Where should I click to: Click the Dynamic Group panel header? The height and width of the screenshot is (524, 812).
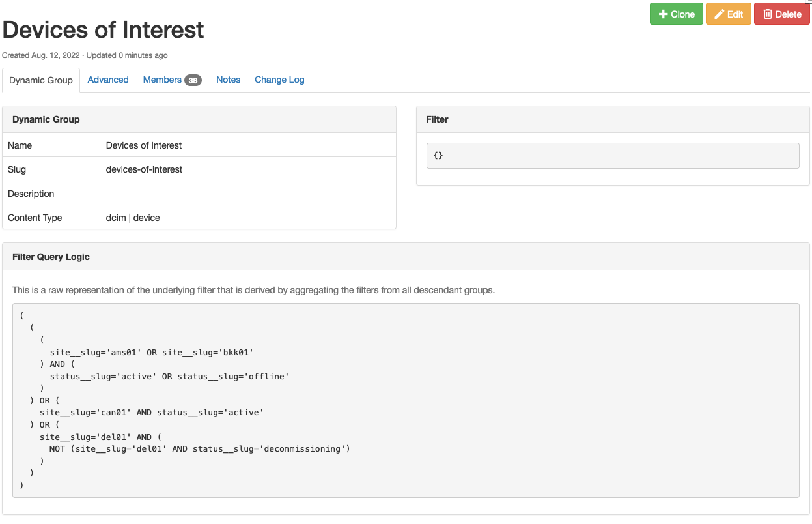coord(199,119)
